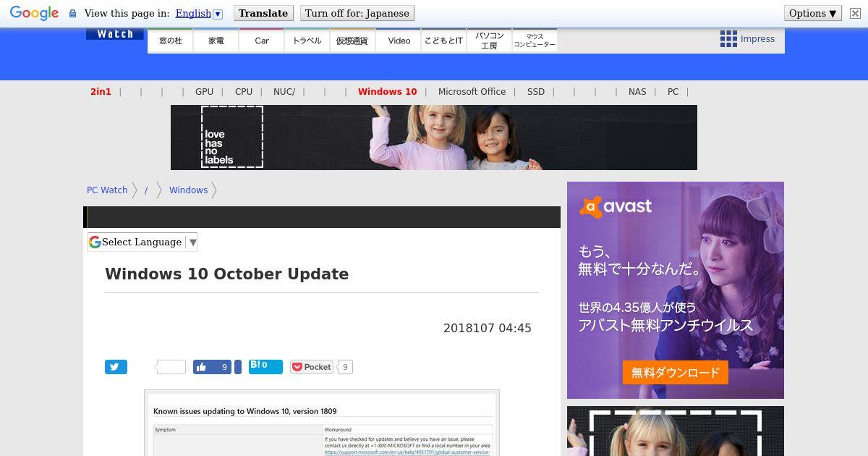Go to PC Watch breadcrumb
The height and width of the screenshot is (456, 868).
[x=107, y=190]
